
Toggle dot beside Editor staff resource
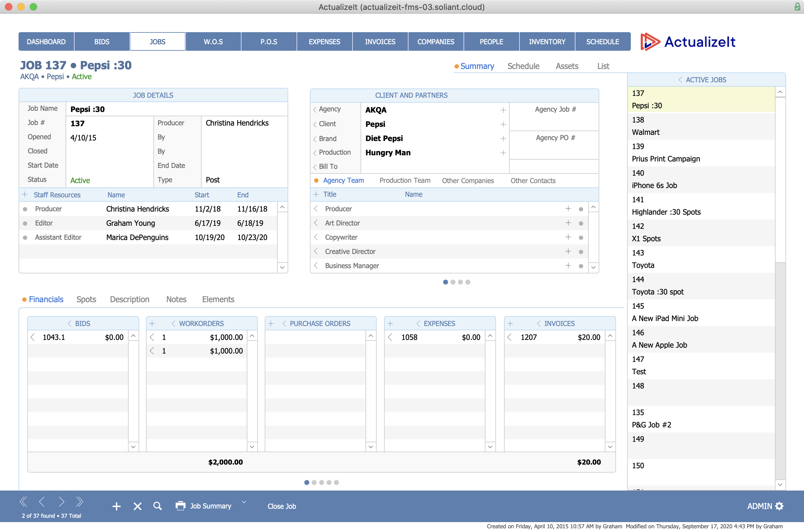(25, 223)
